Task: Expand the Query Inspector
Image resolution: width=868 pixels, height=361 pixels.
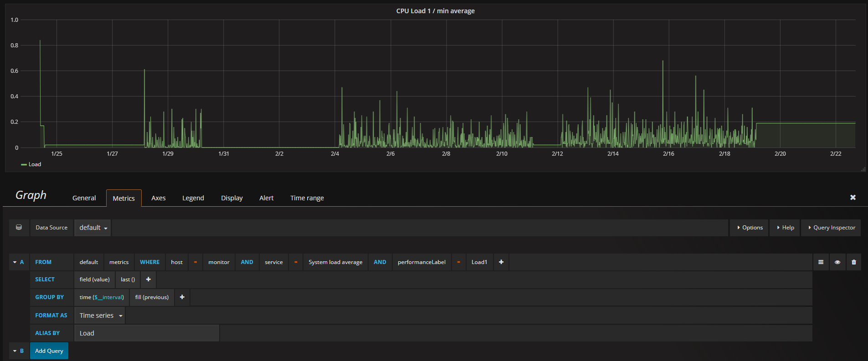Action: tap(832, 228)
